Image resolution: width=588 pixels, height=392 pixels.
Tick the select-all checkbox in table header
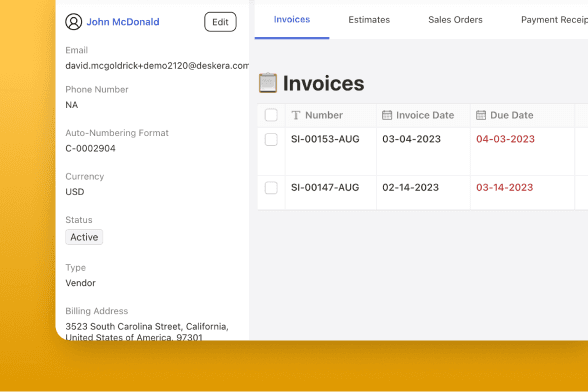coord(271,115)
